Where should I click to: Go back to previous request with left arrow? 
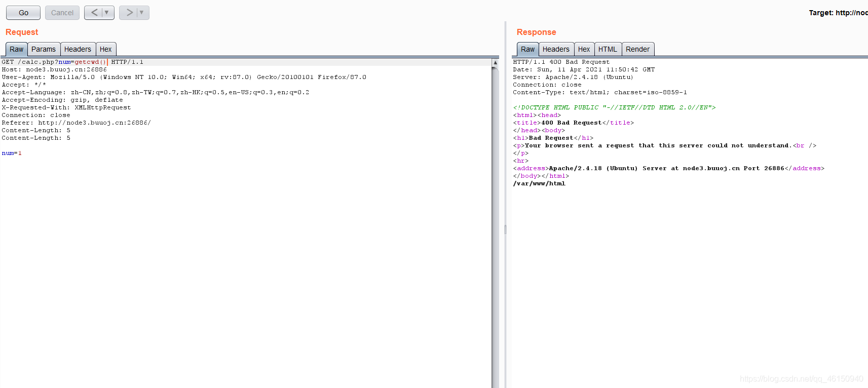(94, 13)
